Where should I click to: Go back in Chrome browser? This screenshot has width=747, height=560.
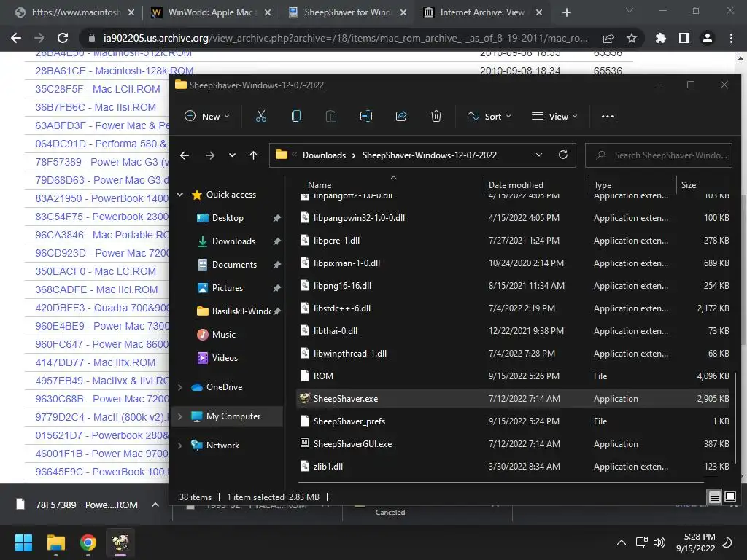pyautogui.click(x=16, y=38)
